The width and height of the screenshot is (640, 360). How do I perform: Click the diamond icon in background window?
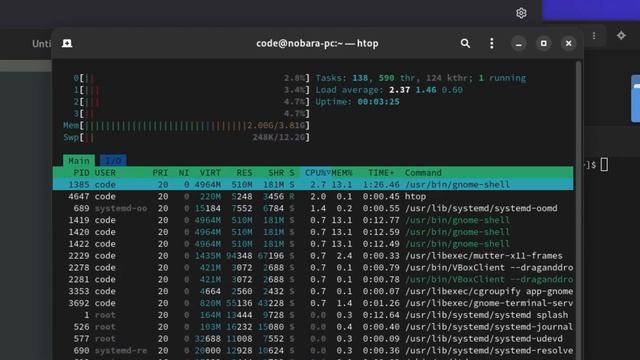point(621,36)
